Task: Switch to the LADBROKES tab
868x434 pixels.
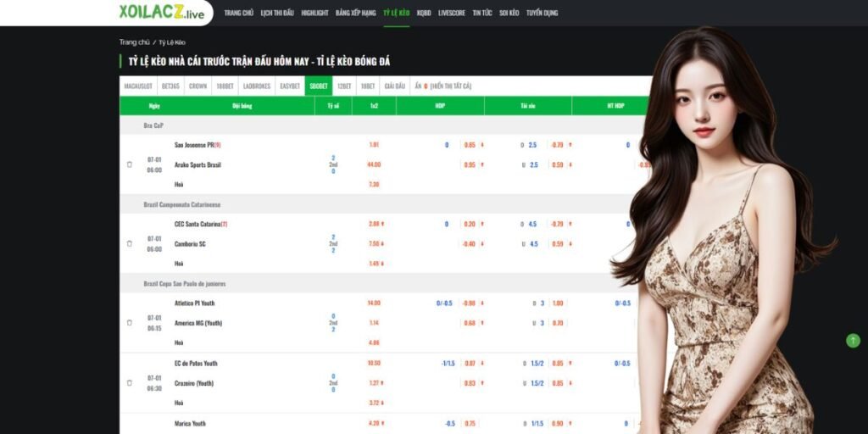Action: (x=257, y=86)
